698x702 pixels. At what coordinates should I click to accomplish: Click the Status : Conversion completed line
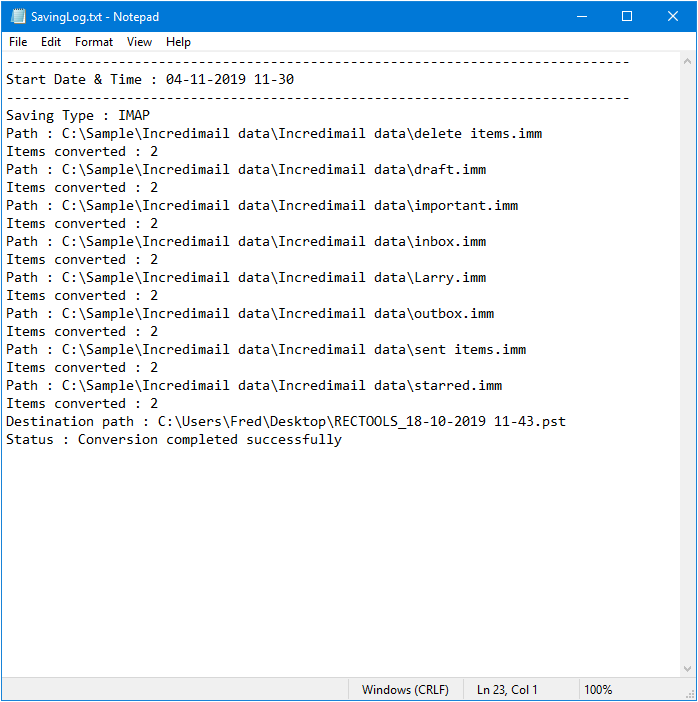point(174,440)
